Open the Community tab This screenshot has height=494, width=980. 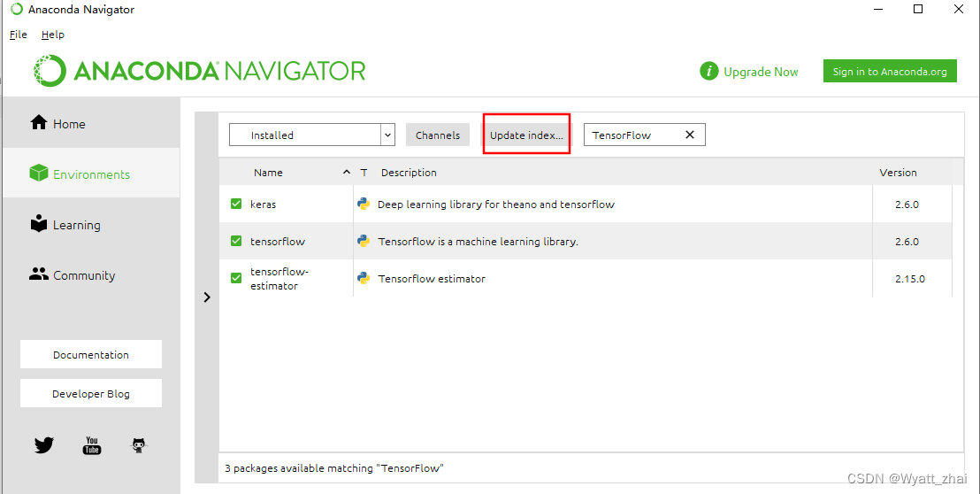91,275
